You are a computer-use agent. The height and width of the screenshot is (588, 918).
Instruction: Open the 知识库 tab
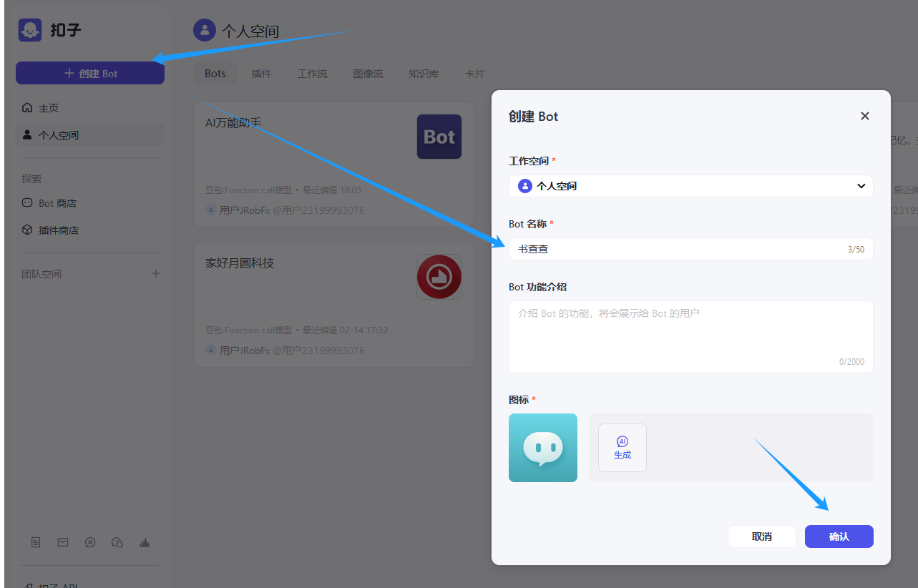[x=424, y=74]
